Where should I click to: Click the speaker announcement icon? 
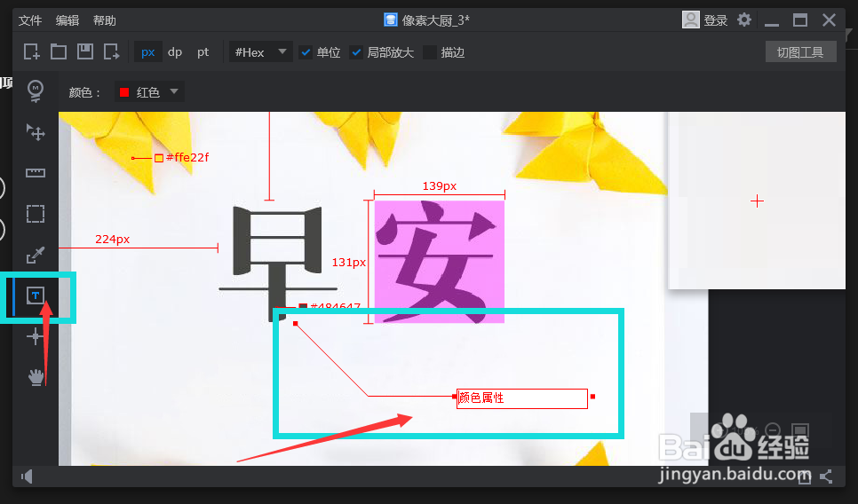click(x=27, y=476)
